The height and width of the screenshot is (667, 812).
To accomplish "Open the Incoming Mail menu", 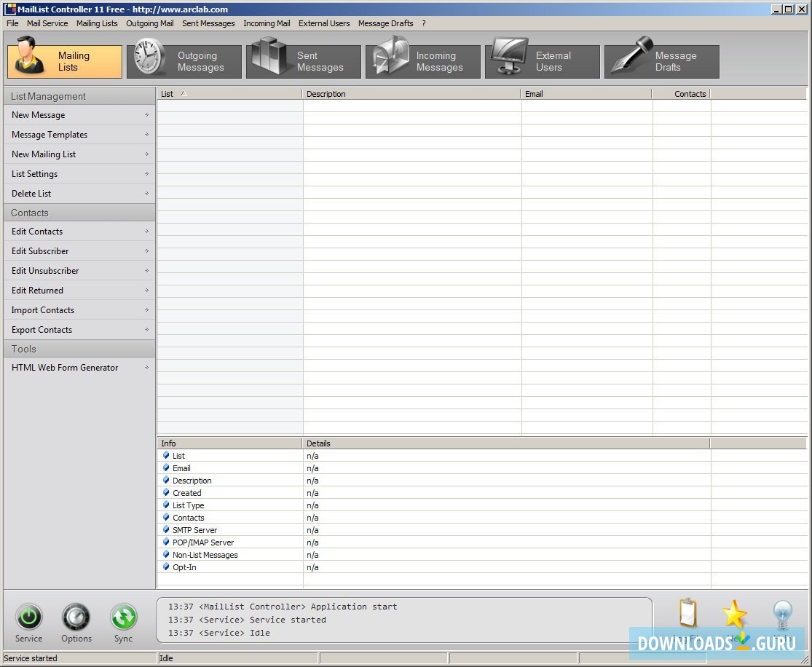I will (267, 23).
